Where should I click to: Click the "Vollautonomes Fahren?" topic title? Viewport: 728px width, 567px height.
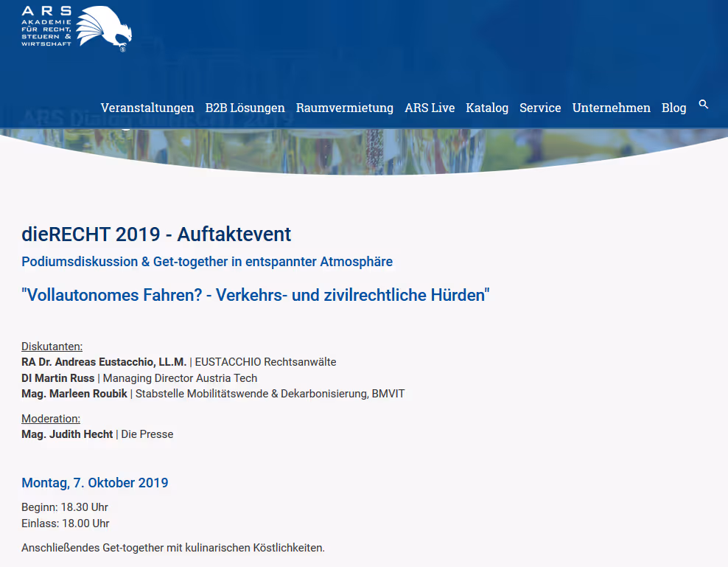(x=256, y=295)
